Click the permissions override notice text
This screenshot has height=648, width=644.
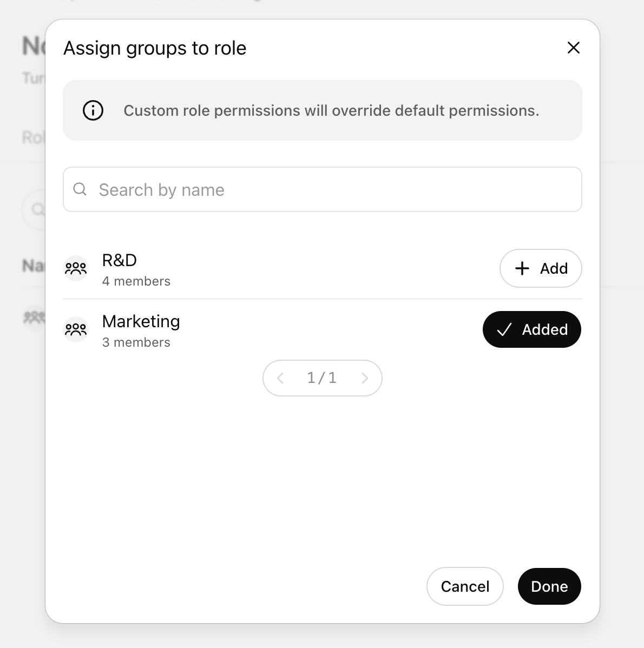click(331, 110)
